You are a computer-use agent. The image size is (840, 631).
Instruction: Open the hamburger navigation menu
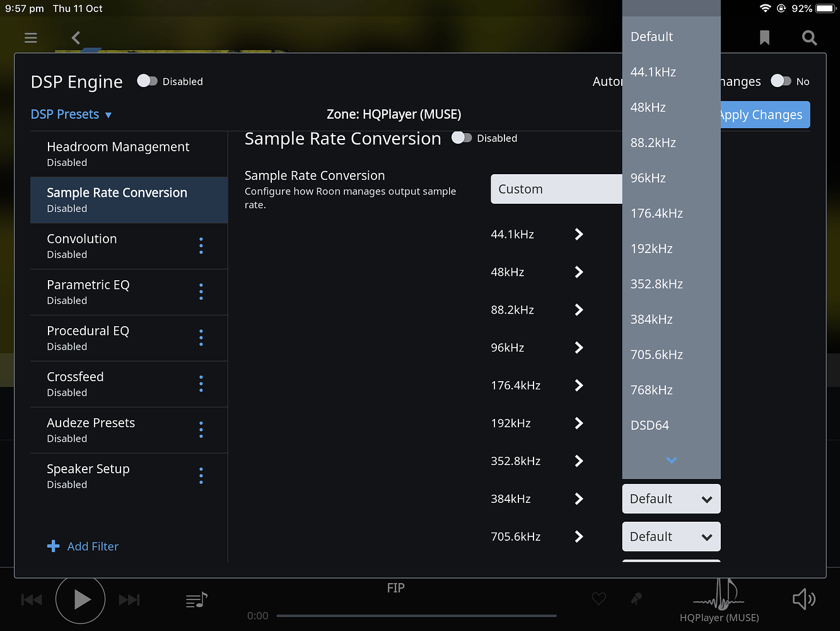coord(30,38)
